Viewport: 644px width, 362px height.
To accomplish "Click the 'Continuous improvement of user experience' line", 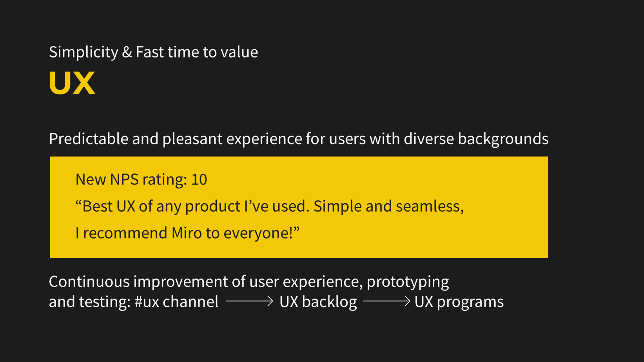I will [x=249, y=282].
